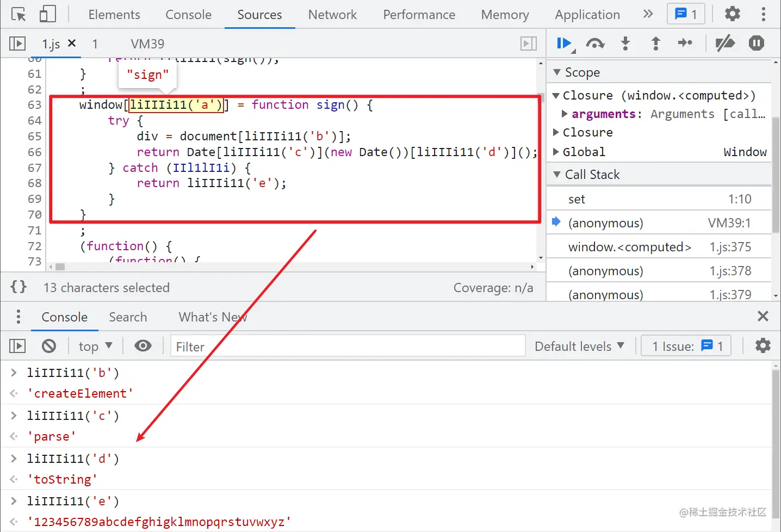Hide the debugger sidebar pane

click(x=529, y=44)
